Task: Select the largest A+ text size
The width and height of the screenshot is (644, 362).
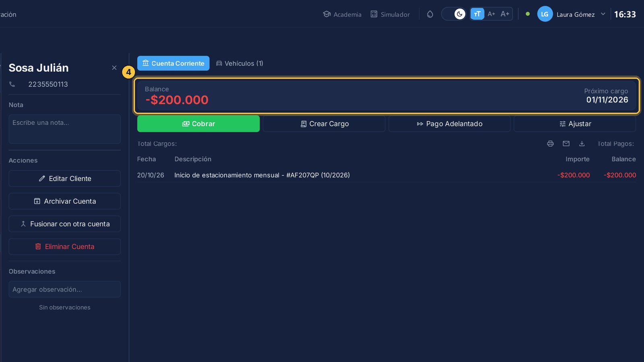Action: [505, 14]
